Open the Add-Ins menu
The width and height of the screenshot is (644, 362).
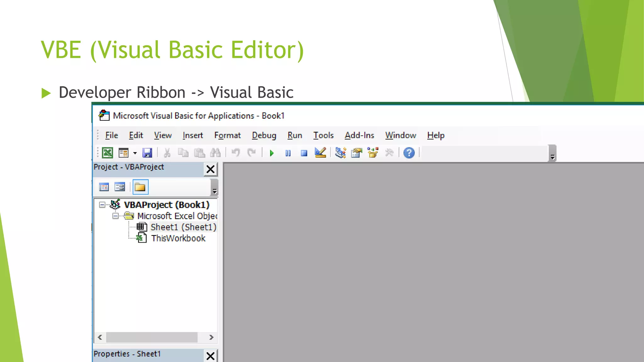pos(359,135)
